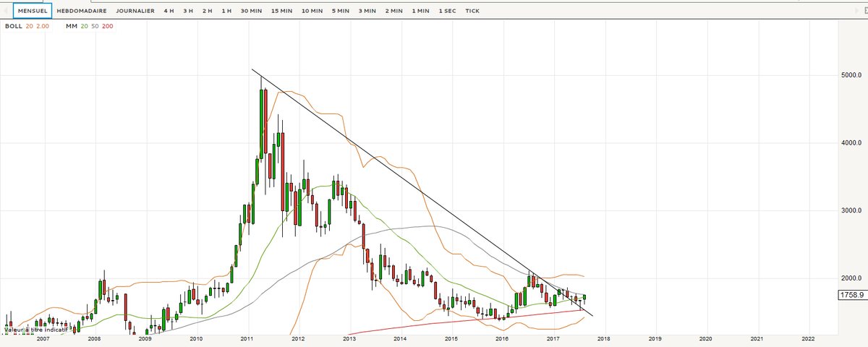Click the 2009 label on time axis

pyautogui.click(x=145, y=338)
